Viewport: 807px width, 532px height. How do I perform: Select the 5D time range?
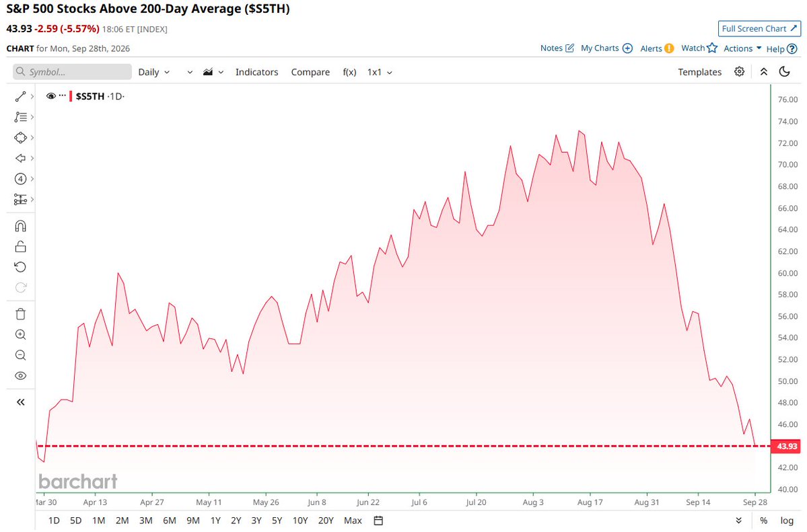coord(75,520)
